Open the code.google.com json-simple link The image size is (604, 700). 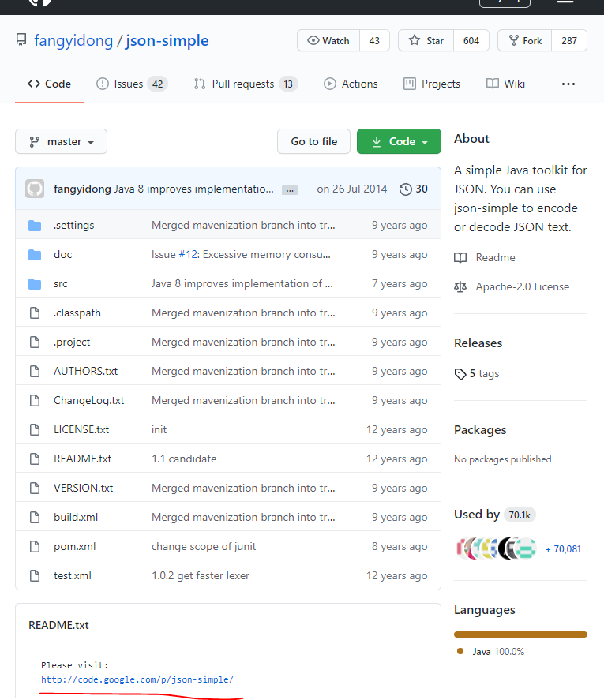click(x=137, y=679)
